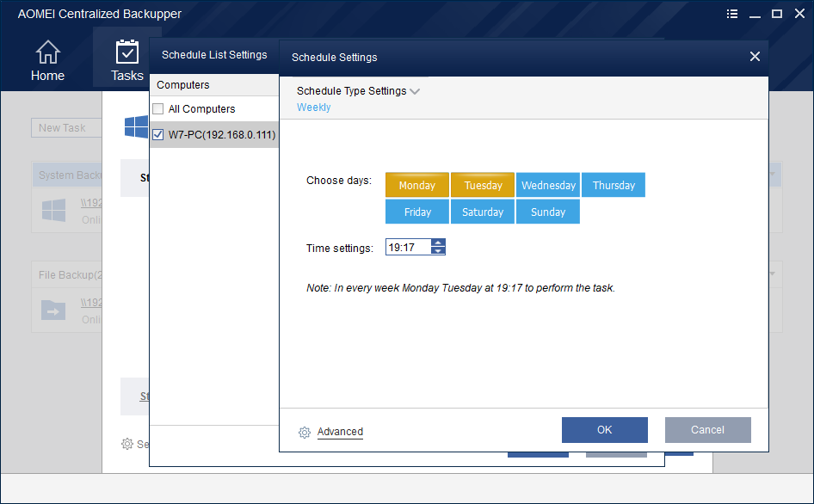Click the Schedule List Settings title
Viewport: 814px width, 504px height.
coord(214,55)
